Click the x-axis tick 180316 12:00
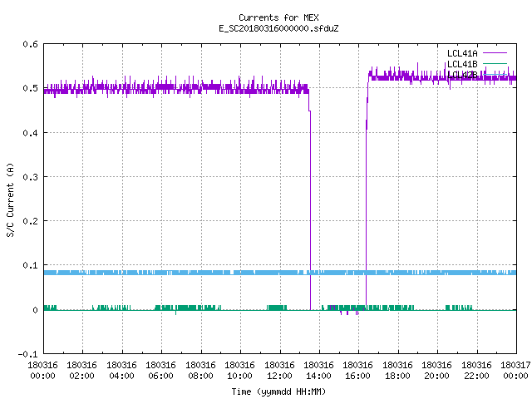The height and width of the screenshot is (399, 532). (x=279, y=371)
